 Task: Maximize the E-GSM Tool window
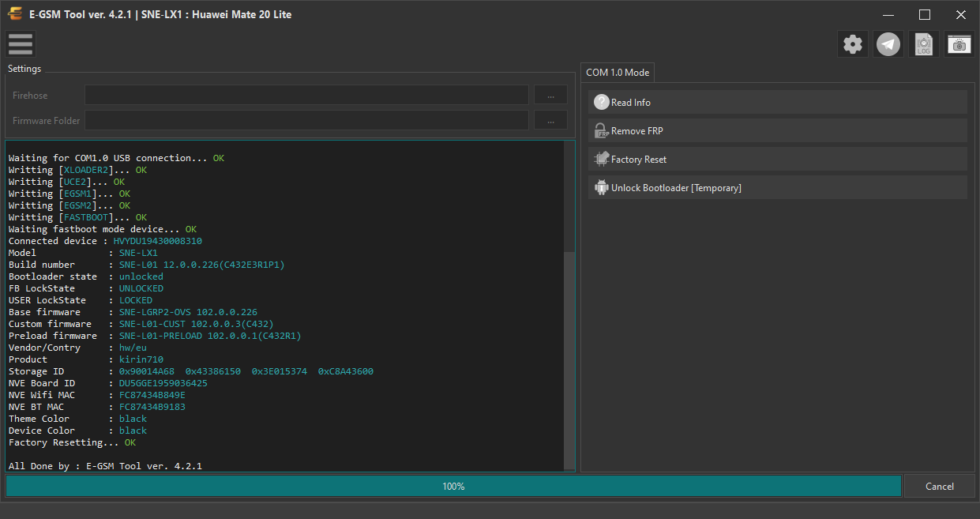tap(925, 14)
